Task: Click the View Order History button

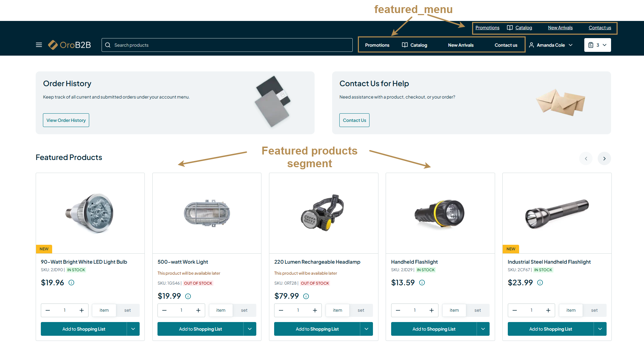Action: click(x=66, y=120)
